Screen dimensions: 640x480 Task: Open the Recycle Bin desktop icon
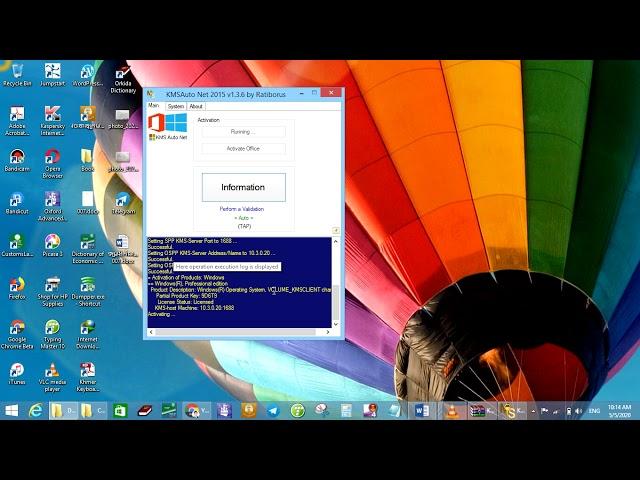tap(17, 75)
